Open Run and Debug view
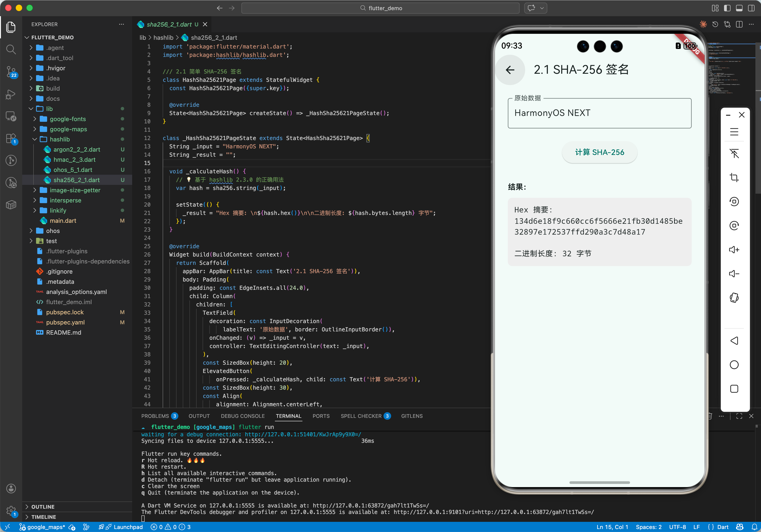Viewport: 761px width, 532px height. pyautogui.click(x=11, y=94)
